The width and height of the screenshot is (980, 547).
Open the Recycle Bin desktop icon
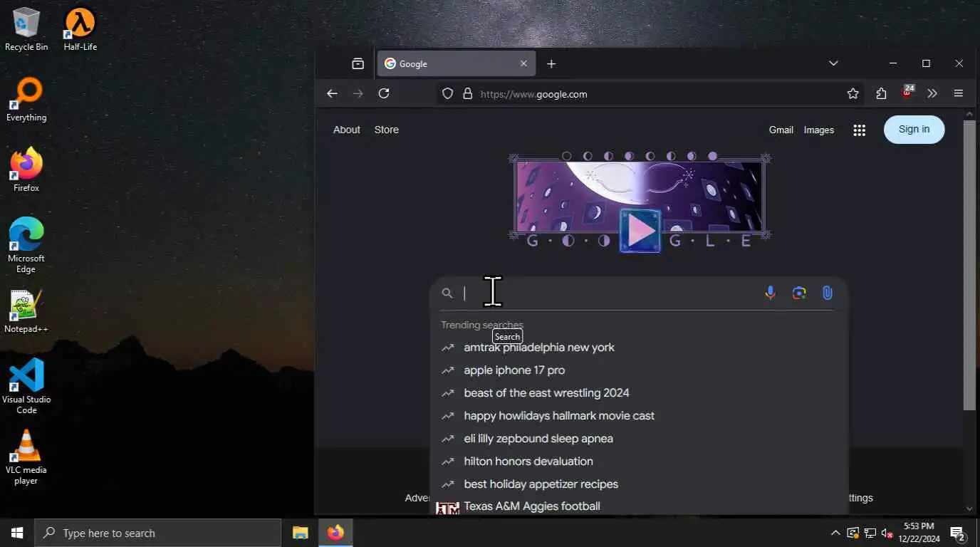26,29
